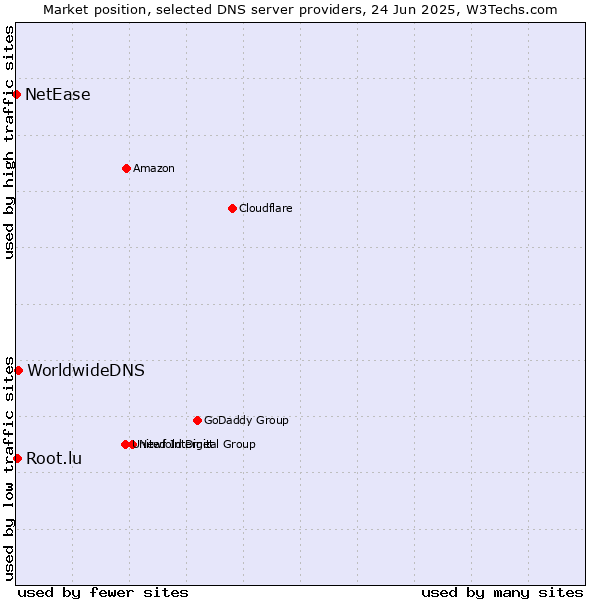Click the 'used by high traffic sites' label
Screen dimensions: 600x600
[x=8, y=142]
